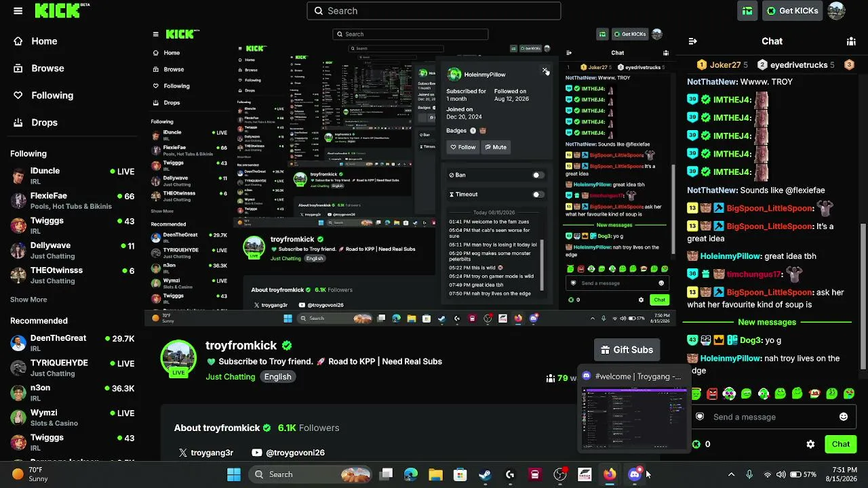Click eyedrivetrucks in the chat leaderboard
The width and height of the screenshot is (868, 488).
tap(799, 65)
